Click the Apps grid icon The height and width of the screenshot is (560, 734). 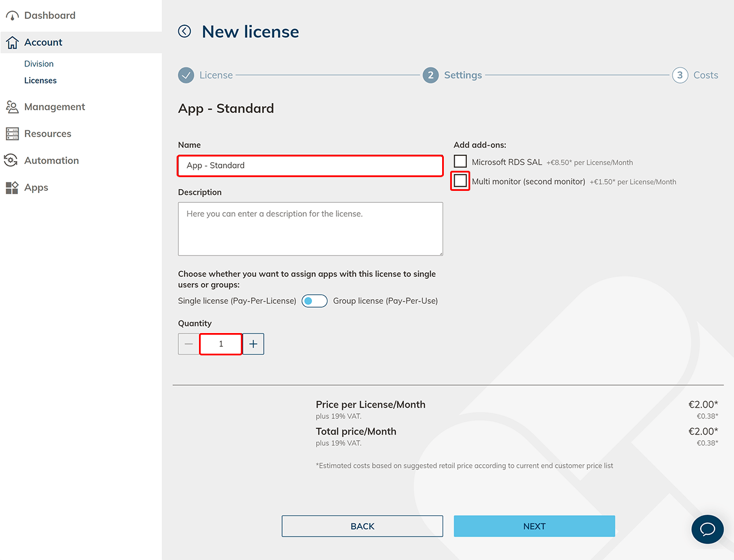[x=12, y=188]
